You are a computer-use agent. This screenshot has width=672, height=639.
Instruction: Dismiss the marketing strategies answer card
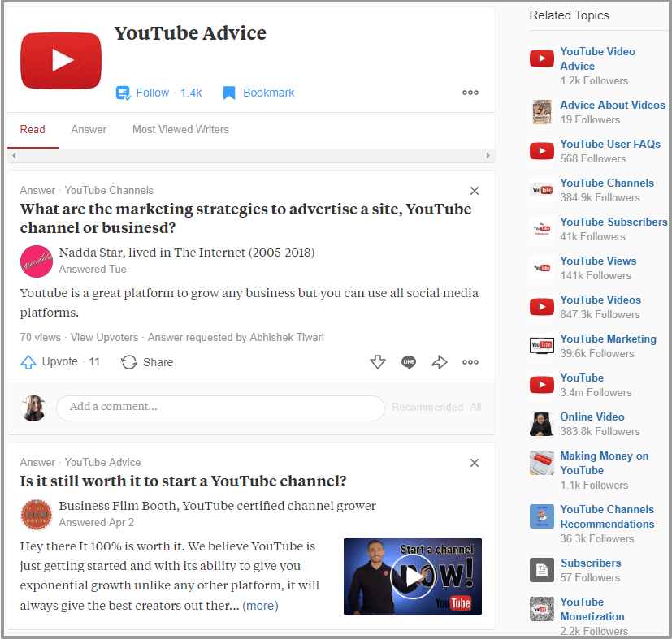(x=475, y=191)
